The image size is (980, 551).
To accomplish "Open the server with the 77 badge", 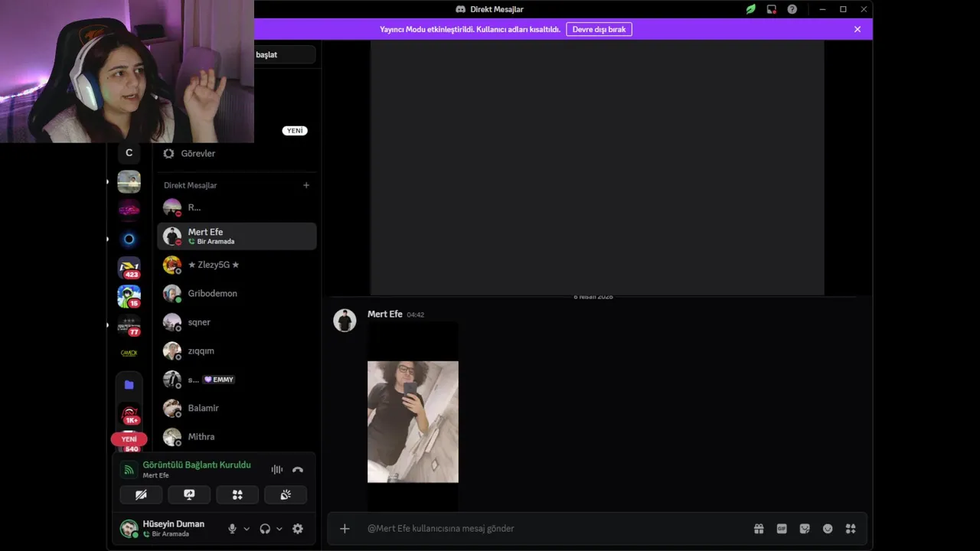I will pyautogui.click(x=129, y=324).
